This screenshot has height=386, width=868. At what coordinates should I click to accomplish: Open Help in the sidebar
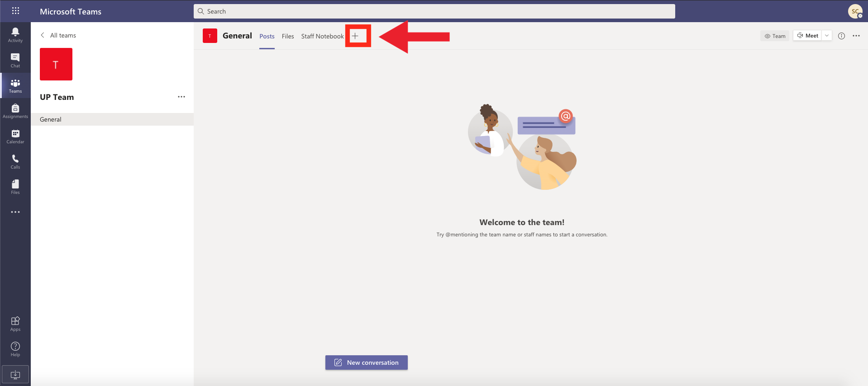[x=15, y=349]
